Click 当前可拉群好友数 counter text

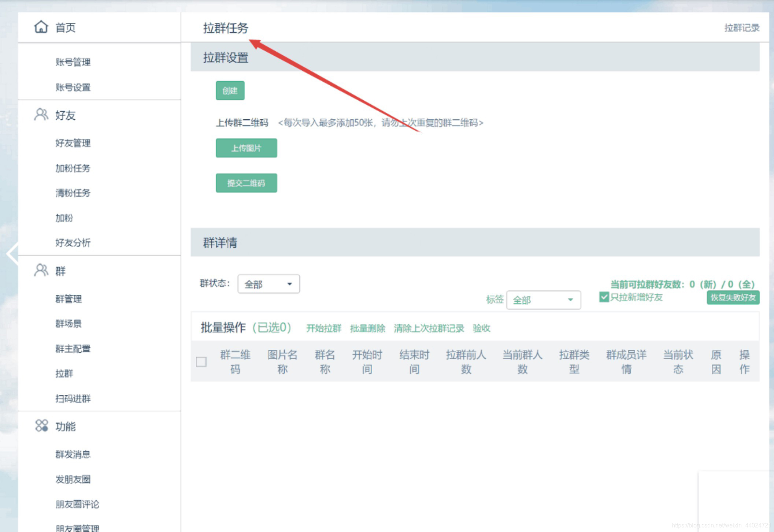tap(683, 284)
